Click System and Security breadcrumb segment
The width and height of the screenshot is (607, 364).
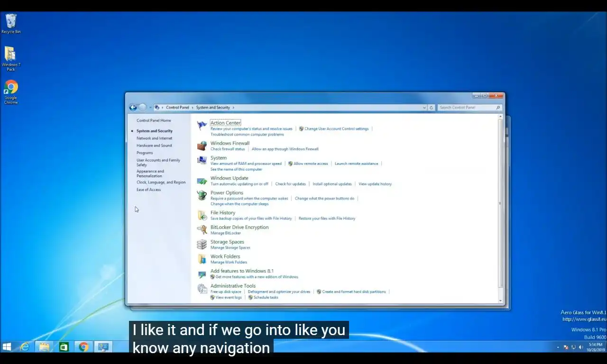(213, 108)
